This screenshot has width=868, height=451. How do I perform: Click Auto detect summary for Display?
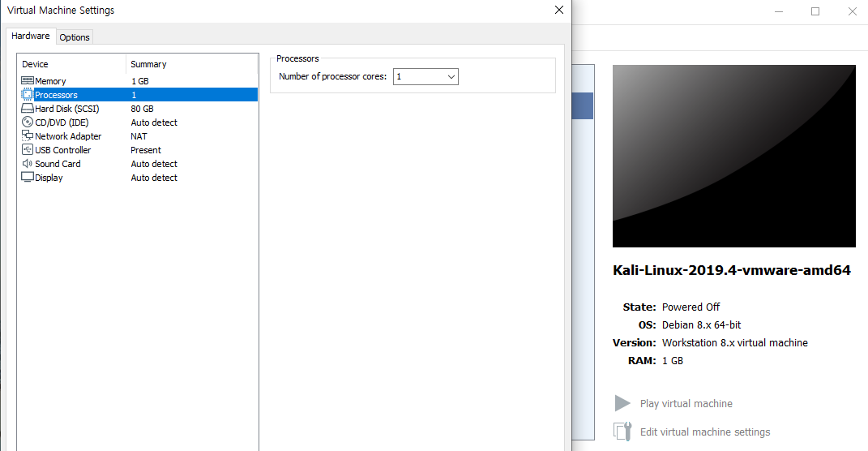(x=154, y=178)
